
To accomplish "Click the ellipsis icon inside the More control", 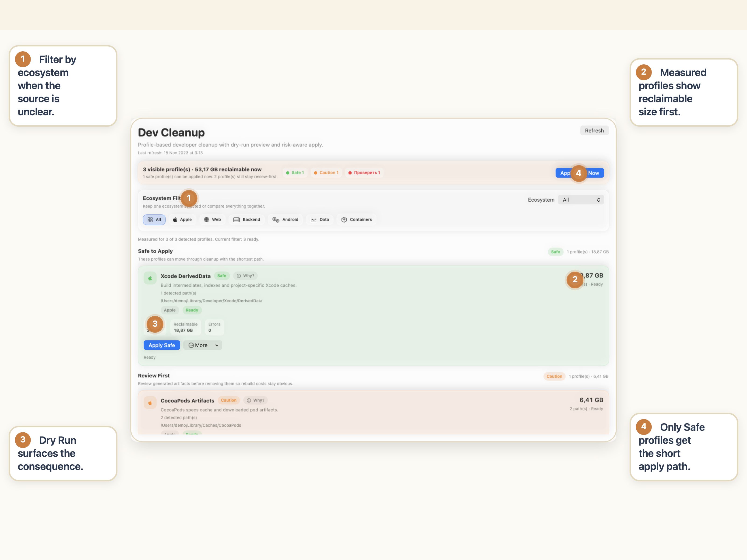I will coord(191,345).
